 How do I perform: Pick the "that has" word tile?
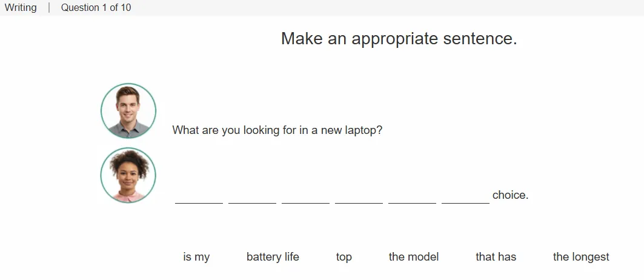coord(496,257)
